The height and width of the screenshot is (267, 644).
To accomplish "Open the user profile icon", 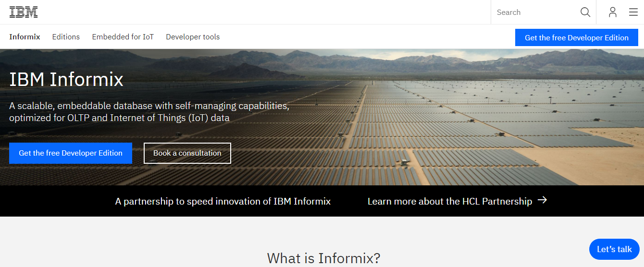I will [x=612, y=12].
